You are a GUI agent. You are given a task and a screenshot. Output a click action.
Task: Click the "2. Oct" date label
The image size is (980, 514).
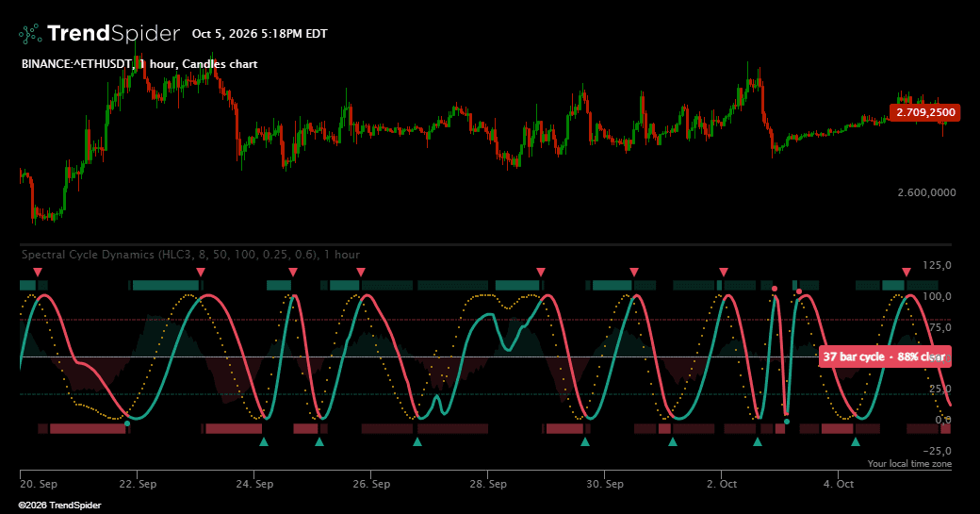coord(722,484)
